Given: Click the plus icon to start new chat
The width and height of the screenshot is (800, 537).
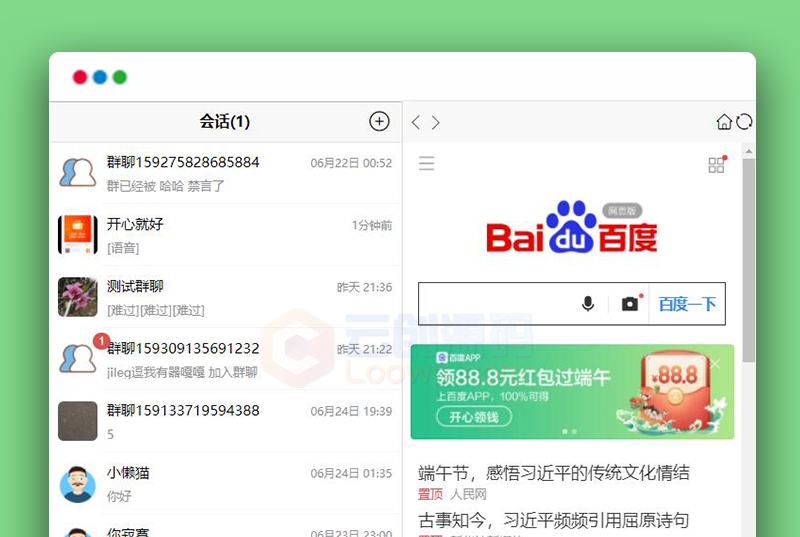Looking at the screenshot, I should coord(379,121).
